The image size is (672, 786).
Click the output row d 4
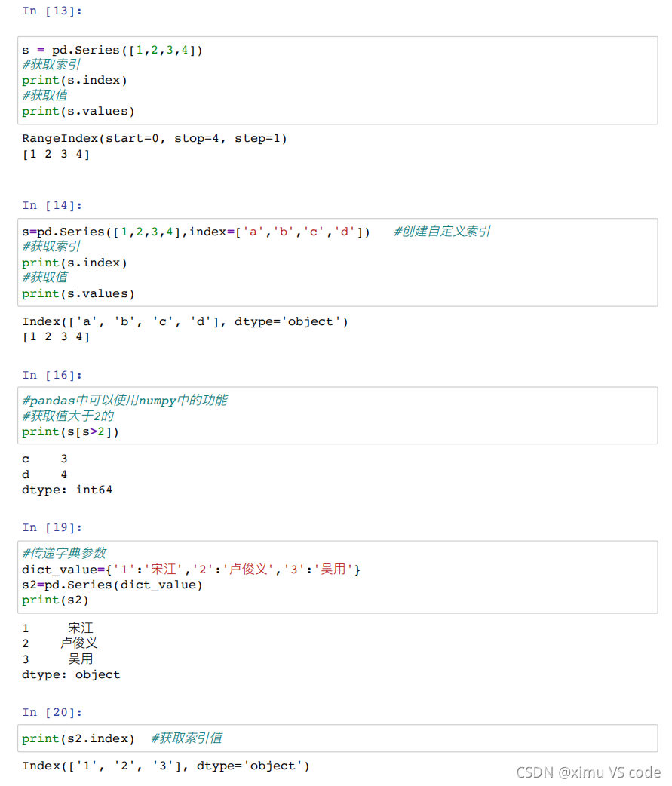coord(44,474)
